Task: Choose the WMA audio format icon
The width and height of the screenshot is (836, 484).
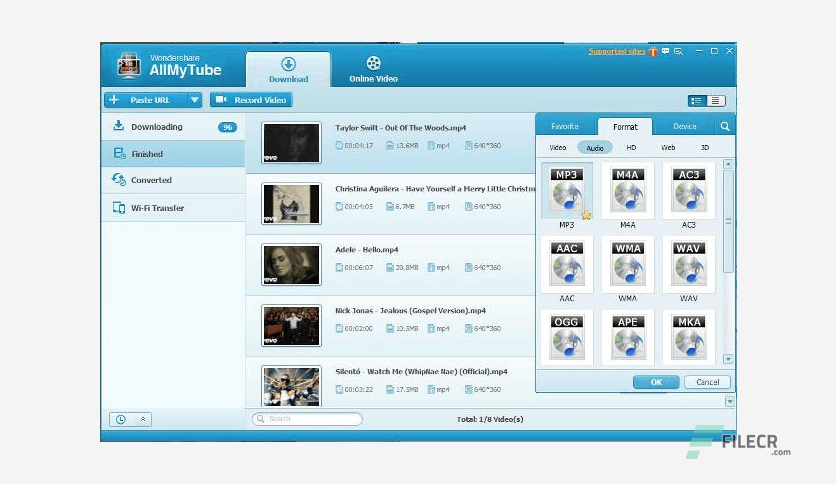Action: click(x=628, y=264)
